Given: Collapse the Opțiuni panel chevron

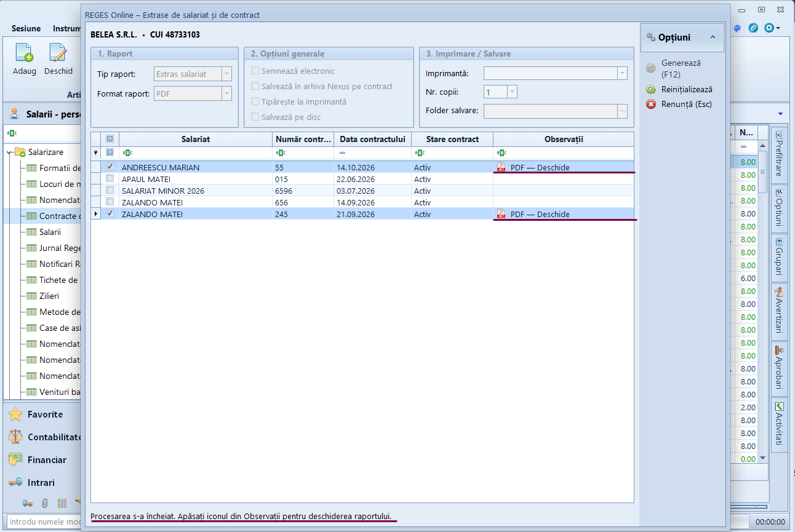Looking at the screenshot, I should pos(713,38).
